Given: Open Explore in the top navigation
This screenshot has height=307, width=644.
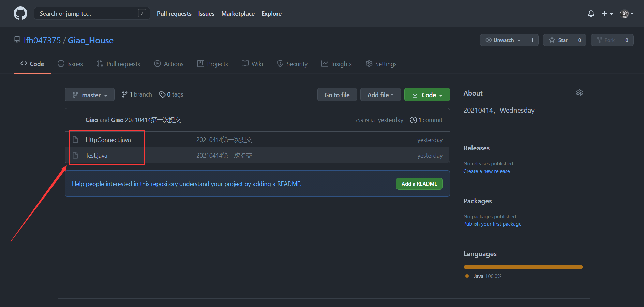Looking at the screenshot, I should 271,14.
